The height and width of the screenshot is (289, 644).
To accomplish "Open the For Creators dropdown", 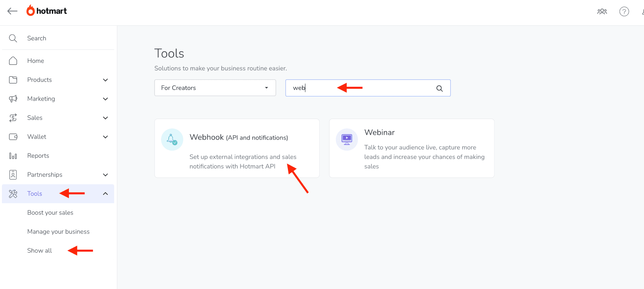I will (x=215, y=88).
